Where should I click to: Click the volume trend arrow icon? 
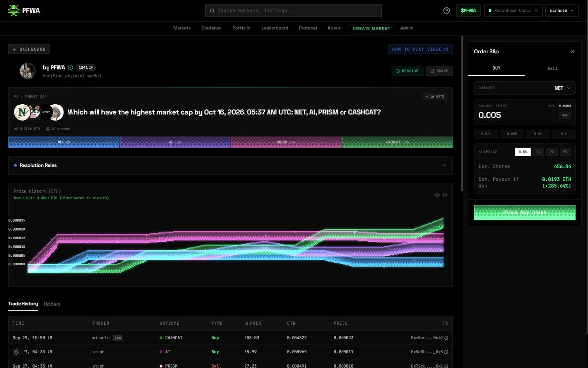16,129
